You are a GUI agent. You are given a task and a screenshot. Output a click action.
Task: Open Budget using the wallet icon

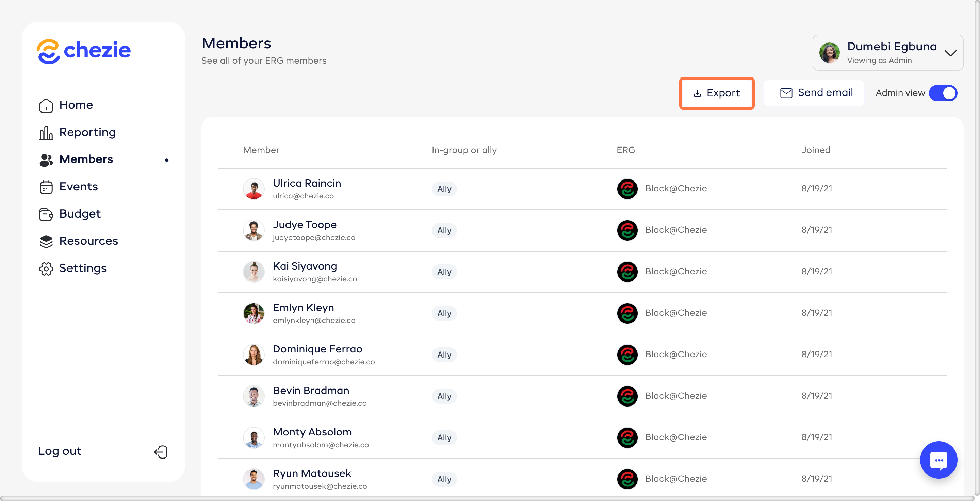(x=46, y=214)
